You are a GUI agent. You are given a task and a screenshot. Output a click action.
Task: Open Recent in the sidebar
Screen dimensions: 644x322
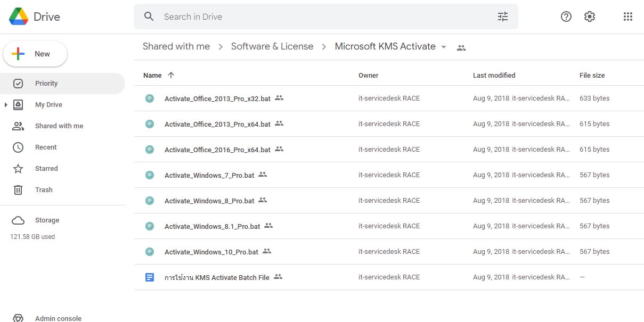click(46, 147)
